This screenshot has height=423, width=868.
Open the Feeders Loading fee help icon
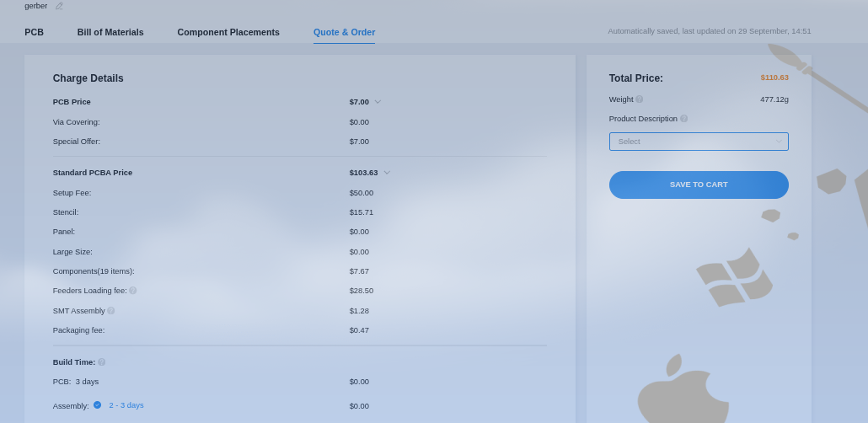tap(133, 291)
